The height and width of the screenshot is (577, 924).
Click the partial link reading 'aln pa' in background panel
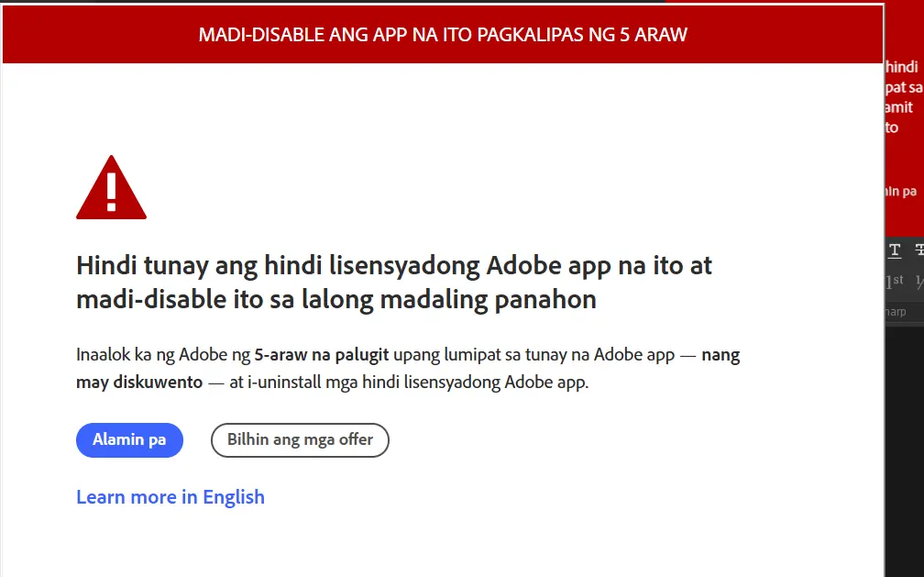pos(902,191)
